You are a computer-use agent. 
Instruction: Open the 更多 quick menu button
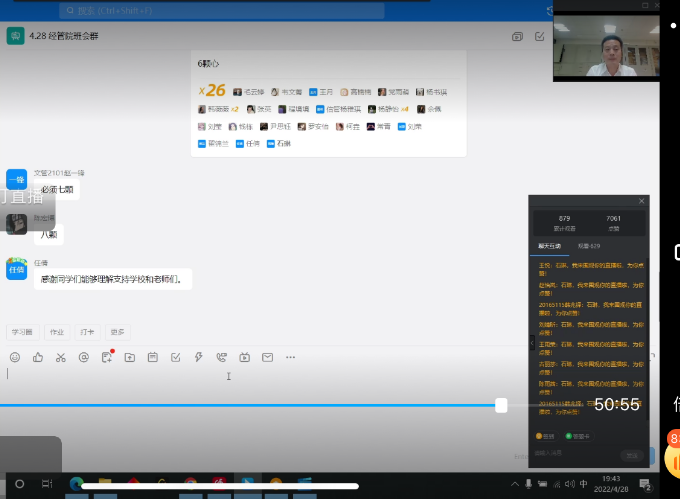(117, 331)
